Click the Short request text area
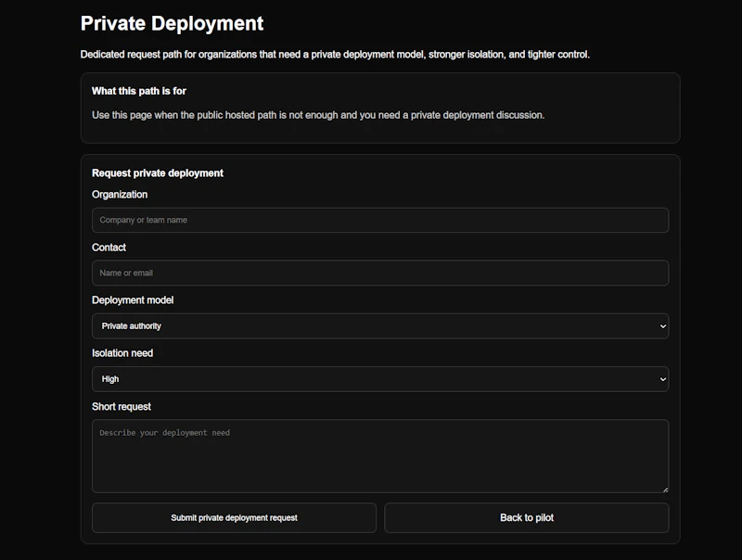Screen dimensions: 742x560 (x=380, y=456)
